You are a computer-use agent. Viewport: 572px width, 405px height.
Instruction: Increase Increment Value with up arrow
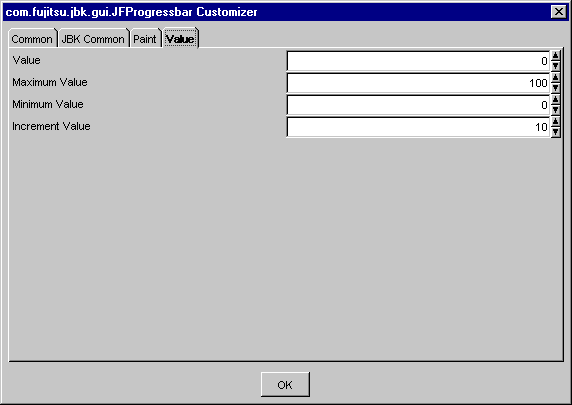(555, 121)
